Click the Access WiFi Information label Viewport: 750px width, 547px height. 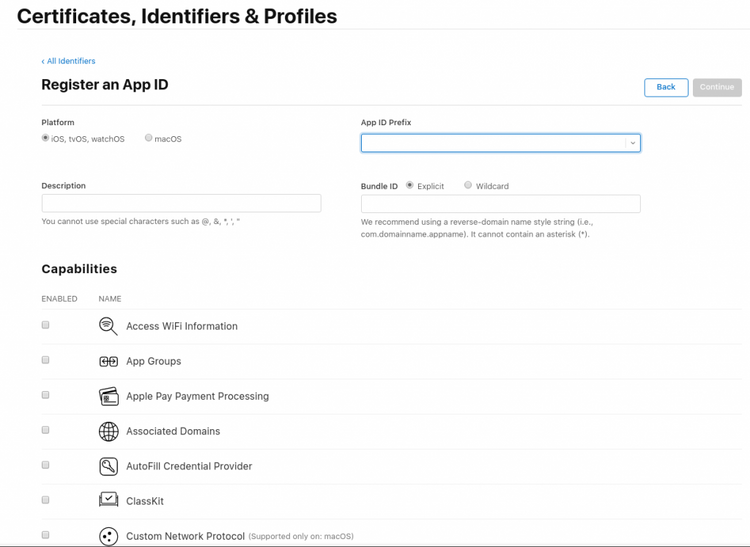click(182, 326)
